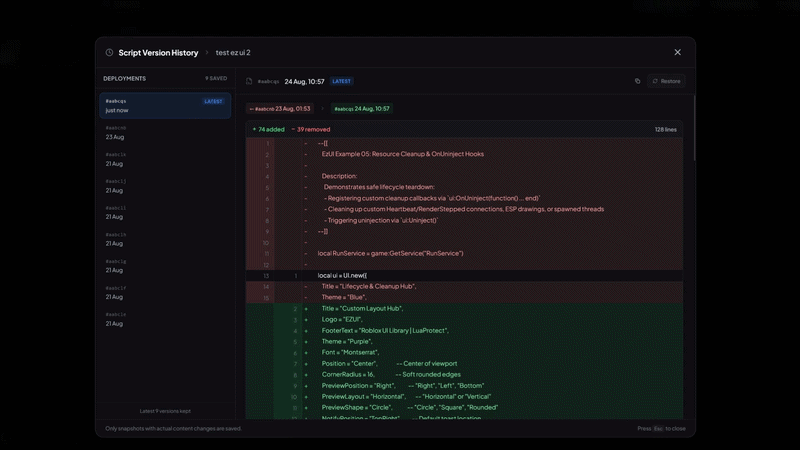
Task: Click added line Position = "Center"
Action: point(464,364)
